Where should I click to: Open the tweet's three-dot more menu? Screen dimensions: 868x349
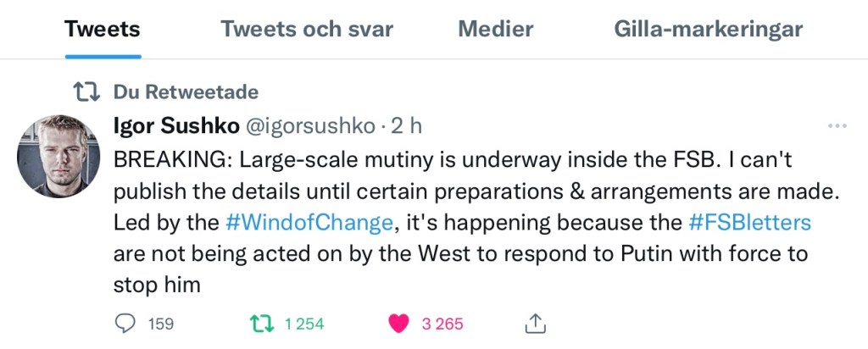[837, 126]
